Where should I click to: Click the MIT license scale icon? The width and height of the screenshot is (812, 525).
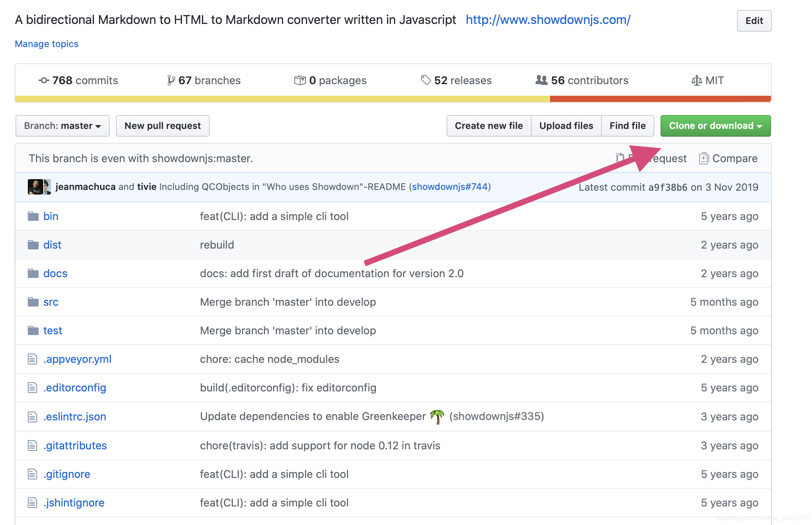[x=696, y=81]
